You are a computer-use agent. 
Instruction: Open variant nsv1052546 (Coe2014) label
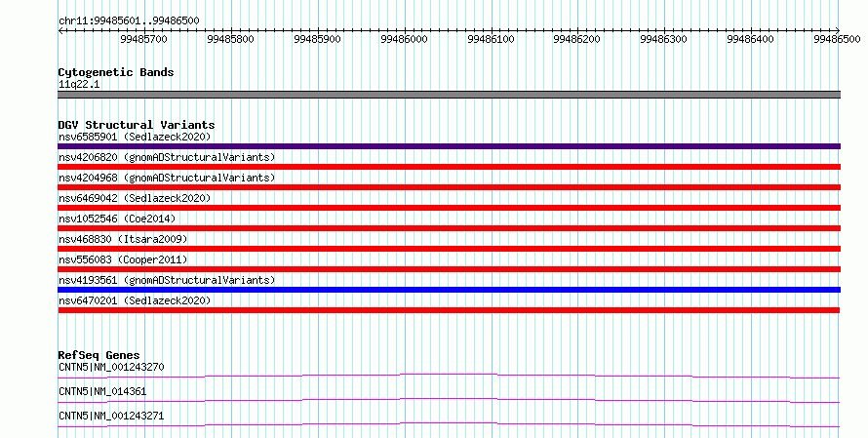pyautogui.click(x=117, y=219)
